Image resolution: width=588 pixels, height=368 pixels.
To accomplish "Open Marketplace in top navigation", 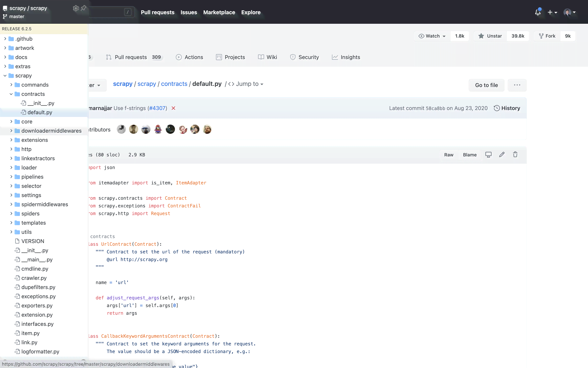I will coord(219,12).
